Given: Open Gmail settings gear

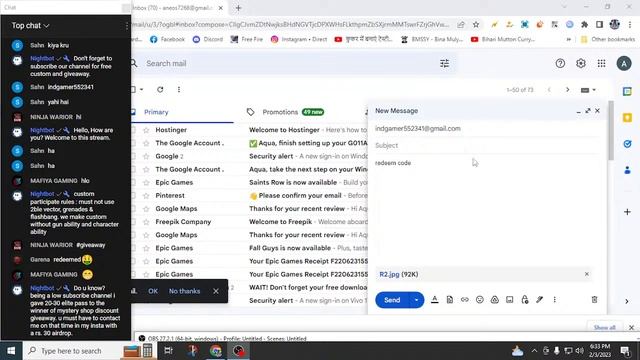Looking at the screenshot, I should (x=581, y=63).
